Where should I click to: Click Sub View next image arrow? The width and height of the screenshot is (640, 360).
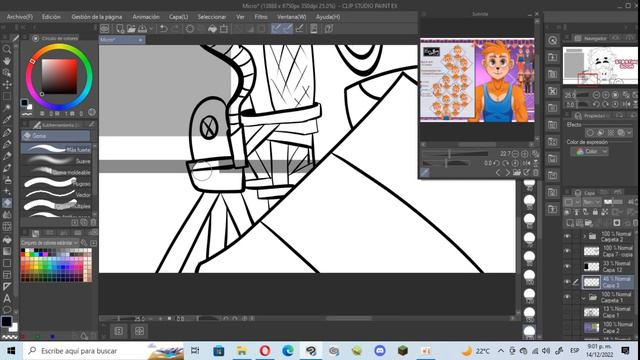pos(507,173)
